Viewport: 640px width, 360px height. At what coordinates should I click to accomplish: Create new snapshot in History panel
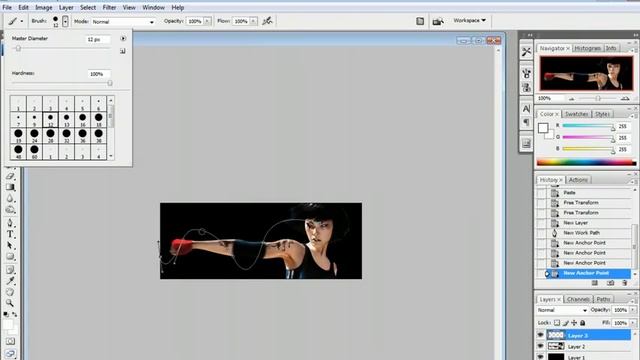click(610, 283)
